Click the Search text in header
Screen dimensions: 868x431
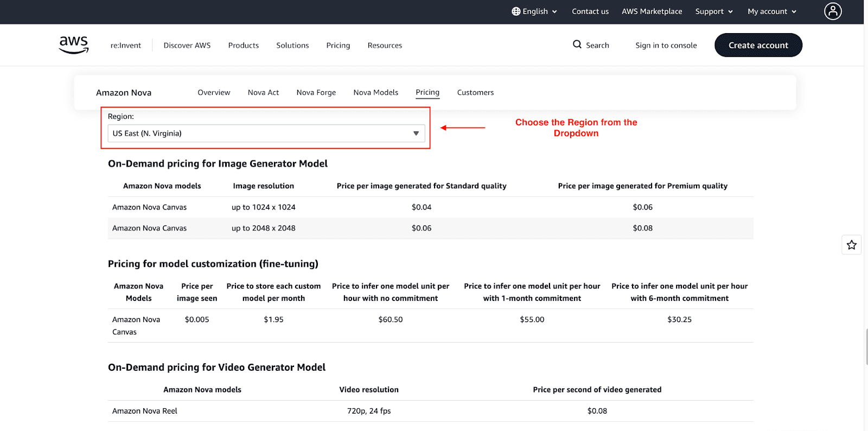(x=597, y=46)
